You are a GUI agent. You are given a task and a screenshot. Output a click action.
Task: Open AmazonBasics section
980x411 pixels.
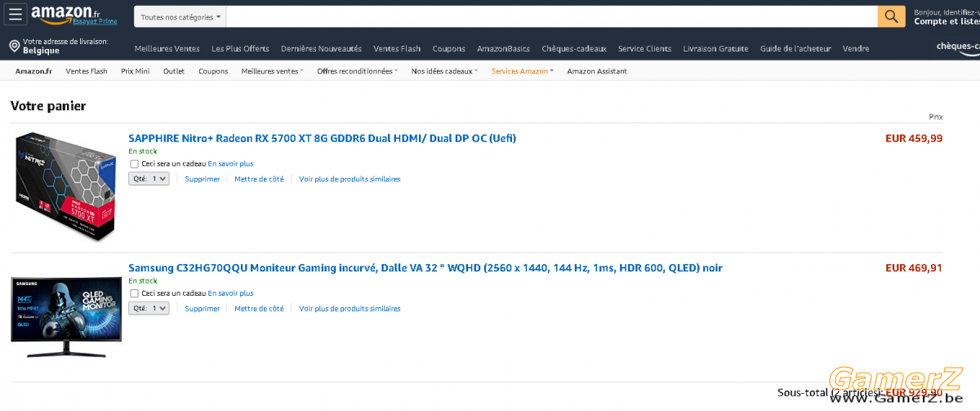click(504, 49)
